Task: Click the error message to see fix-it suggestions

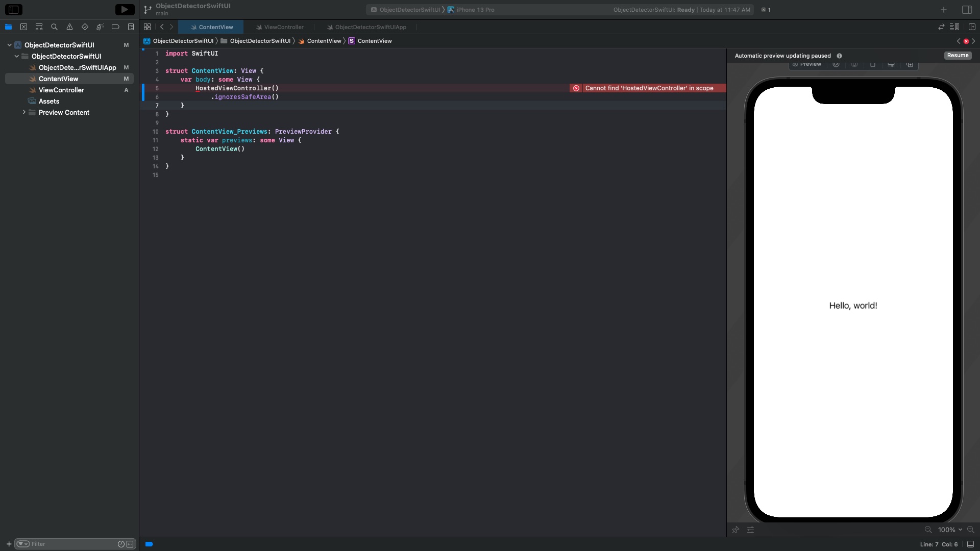Action: (x=648, y=88)
